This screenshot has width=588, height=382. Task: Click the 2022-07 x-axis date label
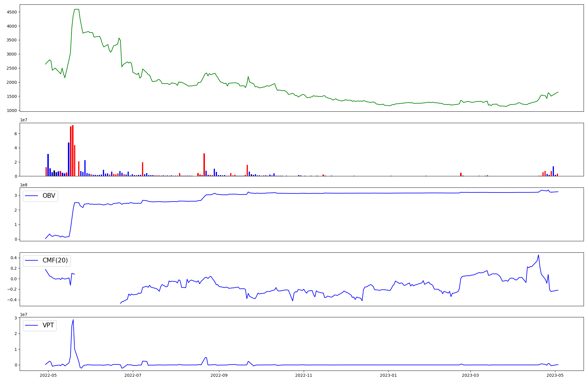tap(133, 375)
